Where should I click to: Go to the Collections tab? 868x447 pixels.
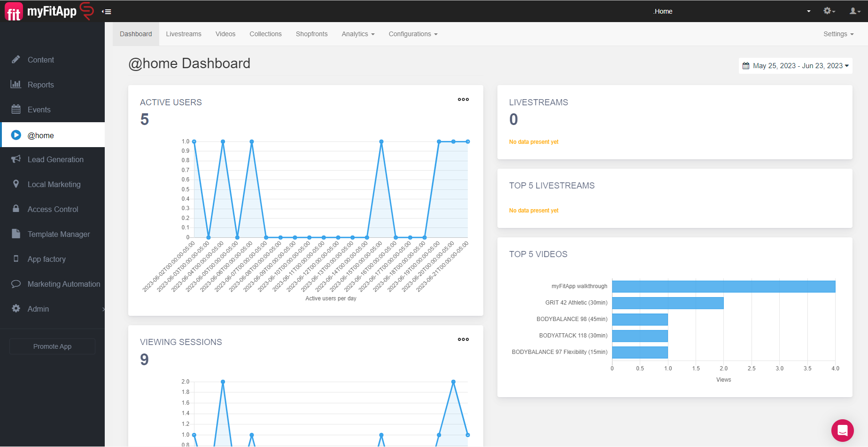pos(265,34)
